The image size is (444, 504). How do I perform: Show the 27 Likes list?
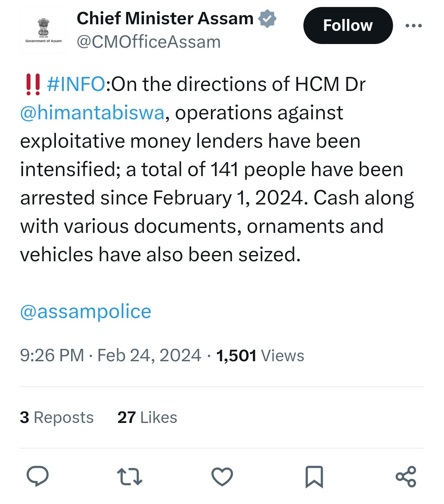[147, 417]
